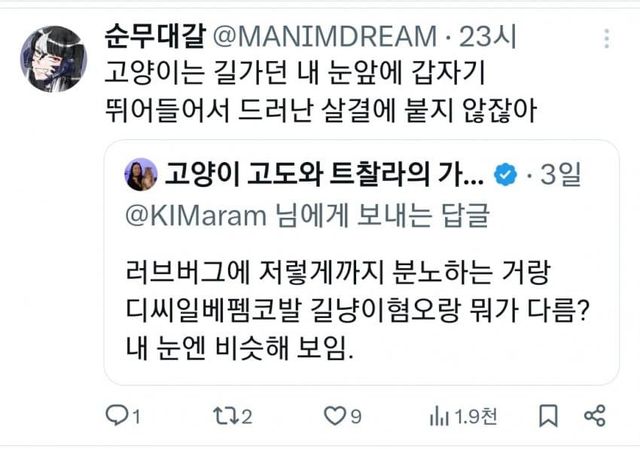Viewport: 640px width, 449px height.
Task: Bookmark this tweet
Action: [x=548, y=416]
